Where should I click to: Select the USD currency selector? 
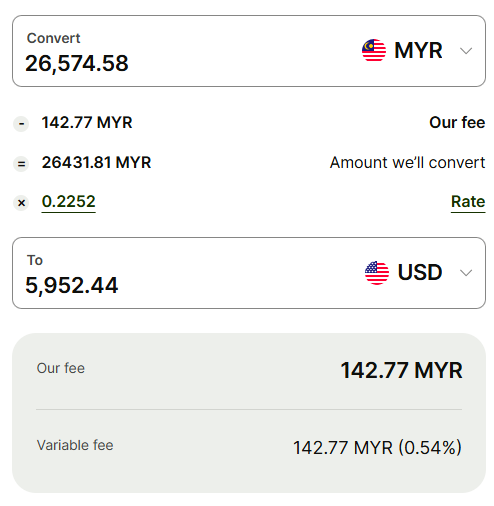pos(419,273)
